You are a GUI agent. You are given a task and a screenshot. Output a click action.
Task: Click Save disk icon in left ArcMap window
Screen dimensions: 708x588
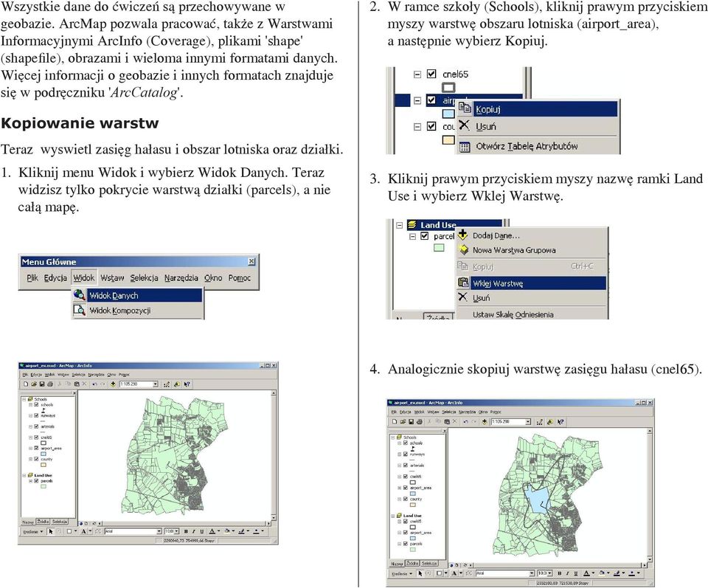click(41, 384)
